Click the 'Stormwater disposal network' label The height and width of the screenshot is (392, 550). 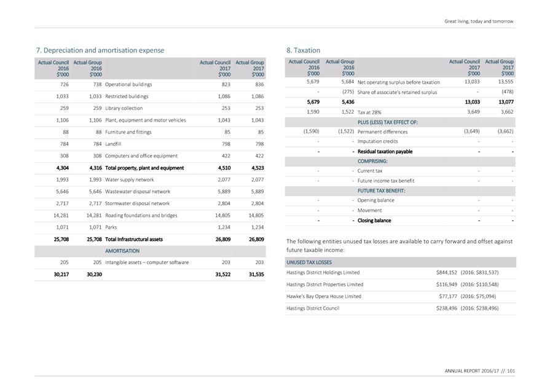pyautogui.click(x=137, y=204)
